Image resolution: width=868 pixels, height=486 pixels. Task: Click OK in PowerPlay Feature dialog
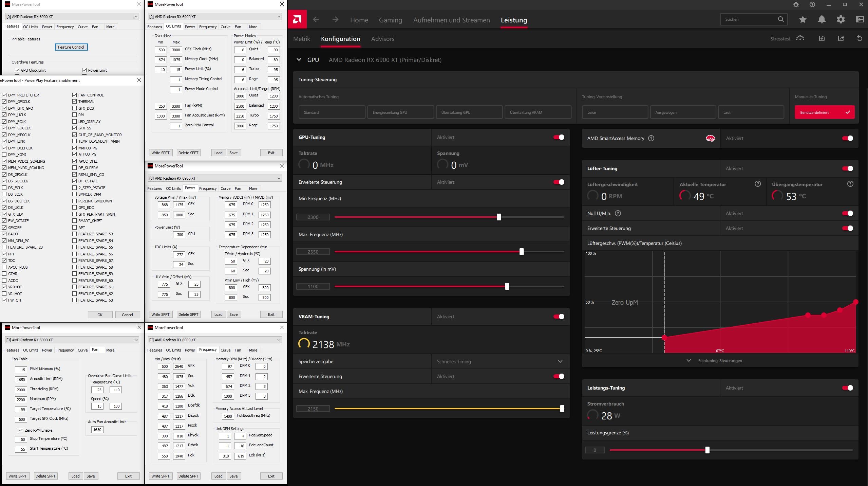point(100,314)
